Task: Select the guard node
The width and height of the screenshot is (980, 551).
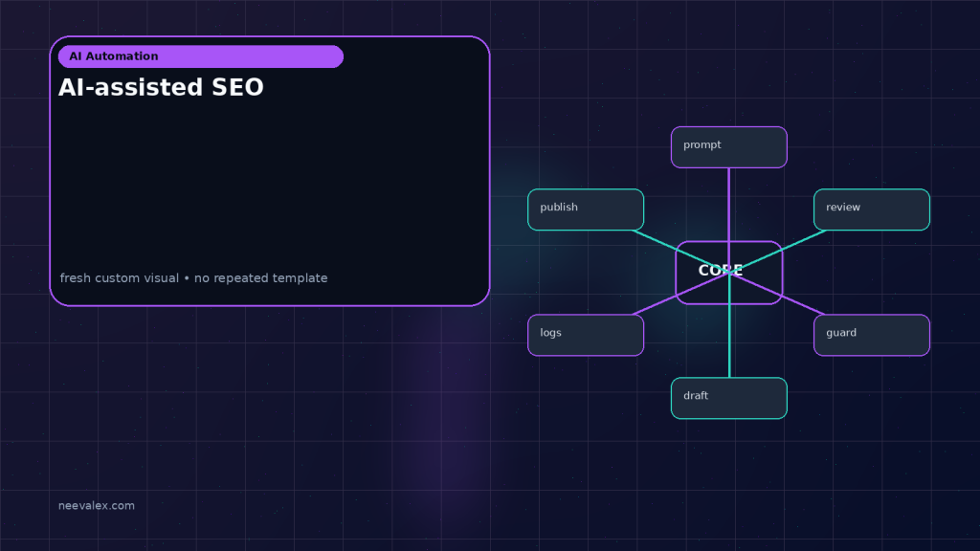Action: tap(872, 336)
